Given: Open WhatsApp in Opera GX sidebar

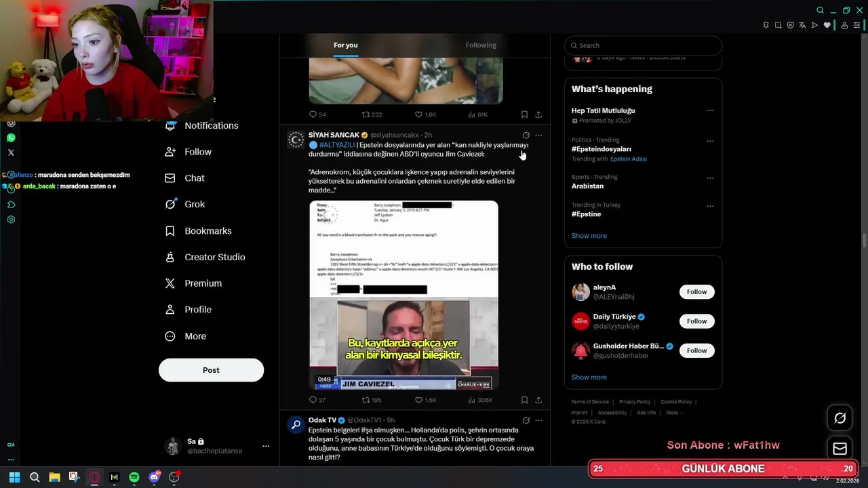Looking at the screenshot, I should click(11, 138).
